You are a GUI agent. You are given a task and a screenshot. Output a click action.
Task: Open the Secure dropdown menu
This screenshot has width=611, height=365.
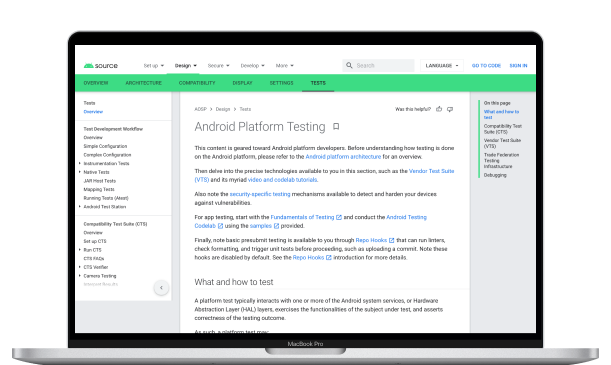coord(218,65)
